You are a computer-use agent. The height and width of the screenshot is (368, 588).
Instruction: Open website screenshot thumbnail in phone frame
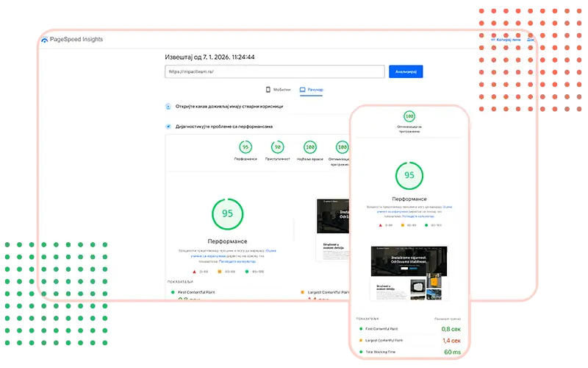[409, 273]
